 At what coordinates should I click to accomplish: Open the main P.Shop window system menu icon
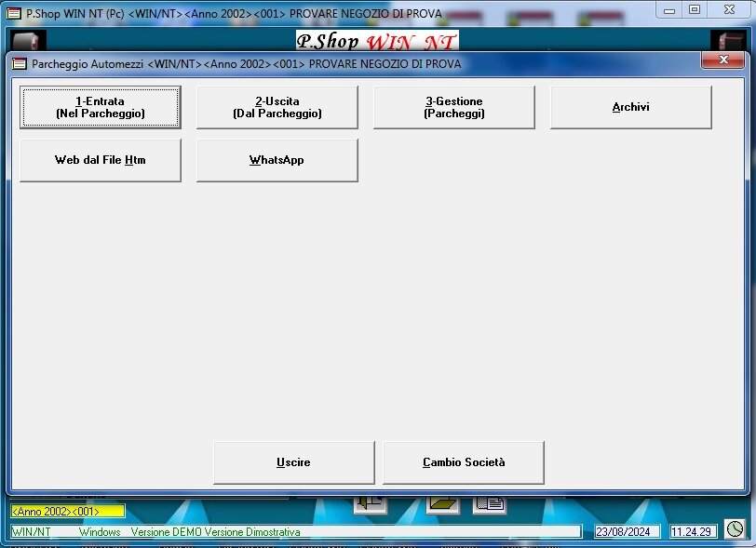[x=12, y=12]
